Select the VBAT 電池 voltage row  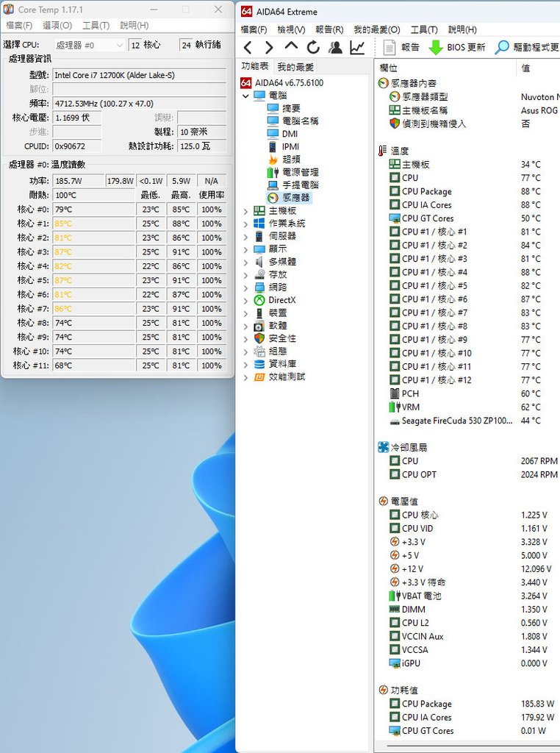point(468,596)
